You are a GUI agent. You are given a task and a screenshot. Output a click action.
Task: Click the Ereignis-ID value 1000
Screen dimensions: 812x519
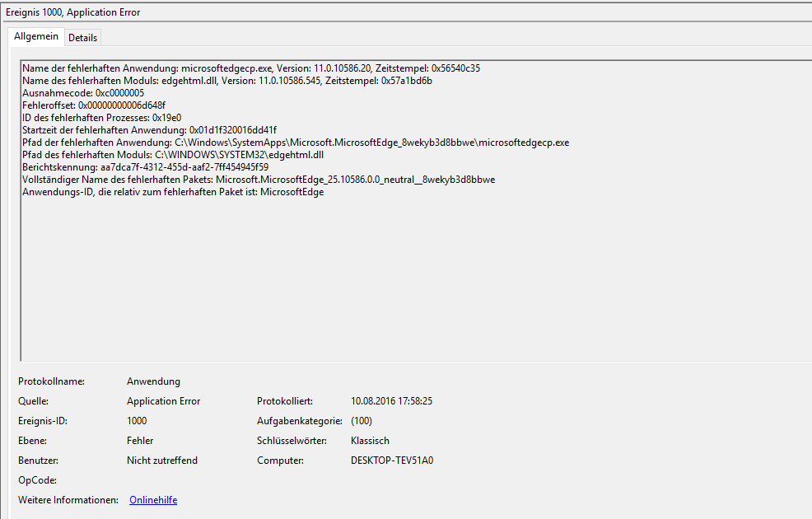tap(137, 421)
